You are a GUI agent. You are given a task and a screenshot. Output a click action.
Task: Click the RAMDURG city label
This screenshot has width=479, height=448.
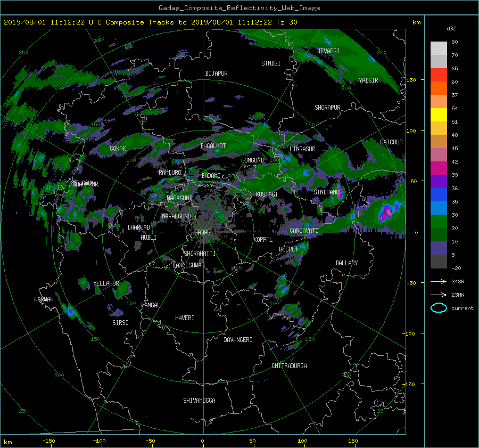(x=170, y=173)
